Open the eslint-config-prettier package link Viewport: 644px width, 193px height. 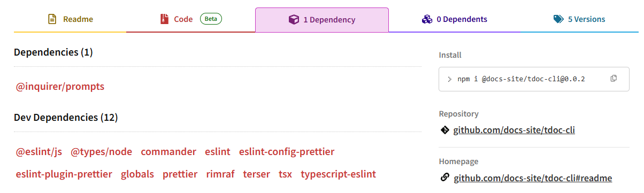coord(287,152)
